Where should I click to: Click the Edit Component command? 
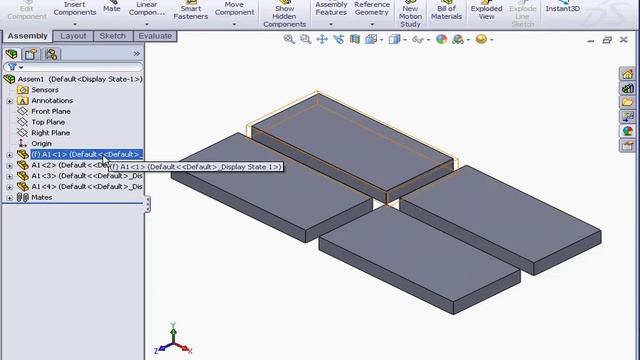pyautogui.click(x=27, y=11)
